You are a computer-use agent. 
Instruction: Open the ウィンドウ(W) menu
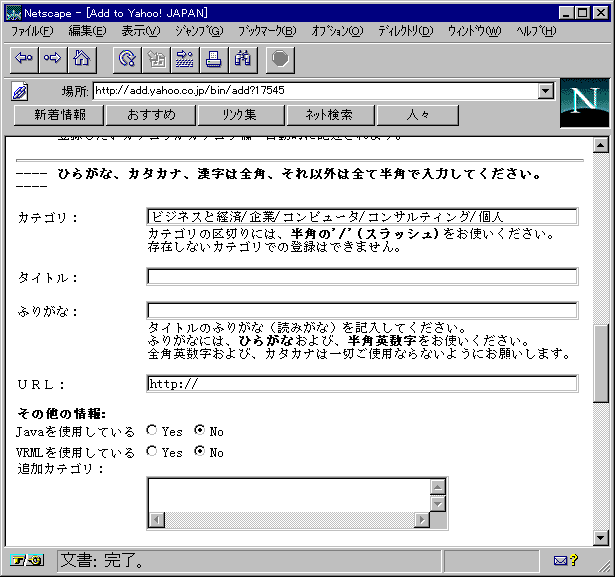(474, 31)
